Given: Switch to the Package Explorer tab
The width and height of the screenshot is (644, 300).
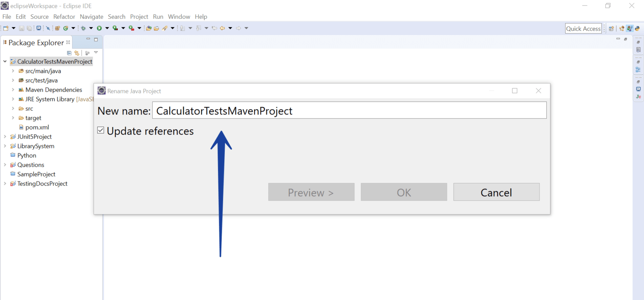Looking at the screenshot, I should [36, 42].
